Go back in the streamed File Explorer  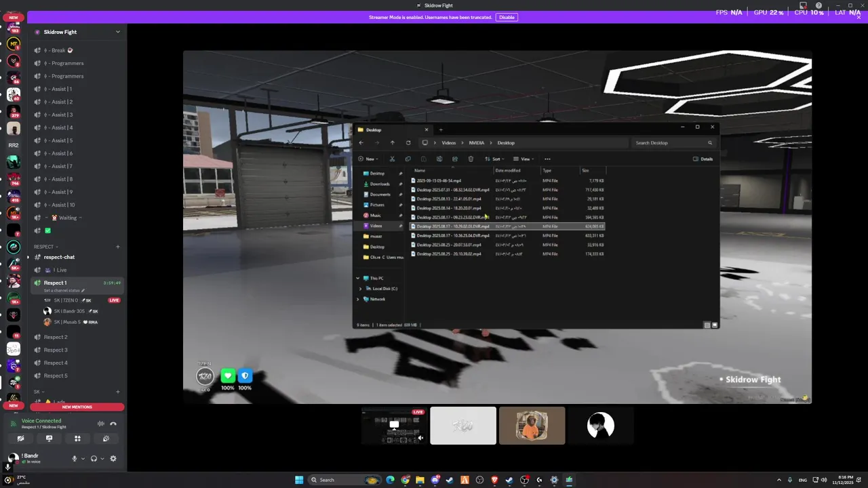pos(361,142)
